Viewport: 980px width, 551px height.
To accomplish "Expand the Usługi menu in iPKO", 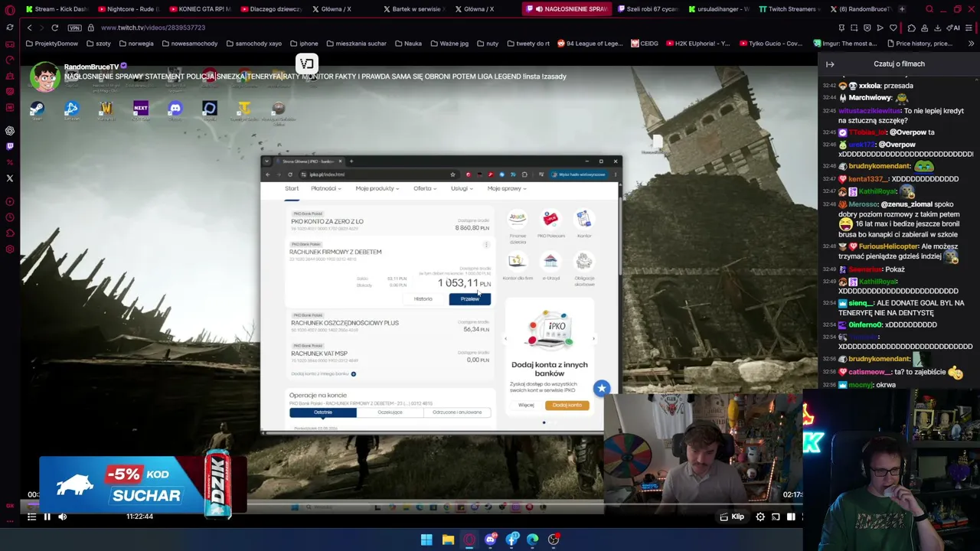I will point(461,189).
